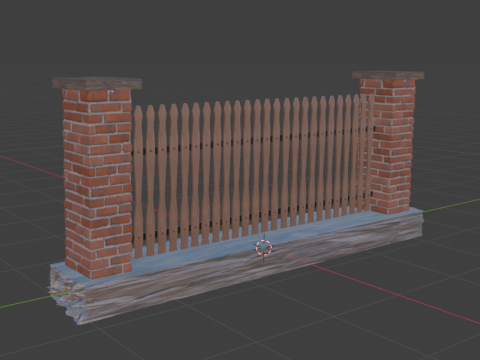Screen dimensions: 480x360
Task: Select the left brick pillar
Action: (x=98, y=183)
